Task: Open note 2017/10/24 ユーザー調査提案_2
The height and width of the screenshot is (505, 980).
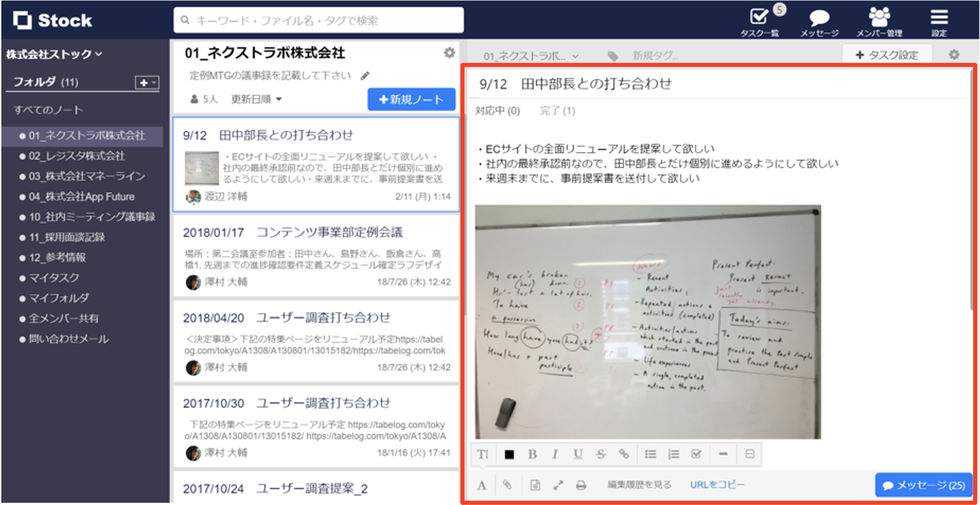Action: tap(316, 488)
